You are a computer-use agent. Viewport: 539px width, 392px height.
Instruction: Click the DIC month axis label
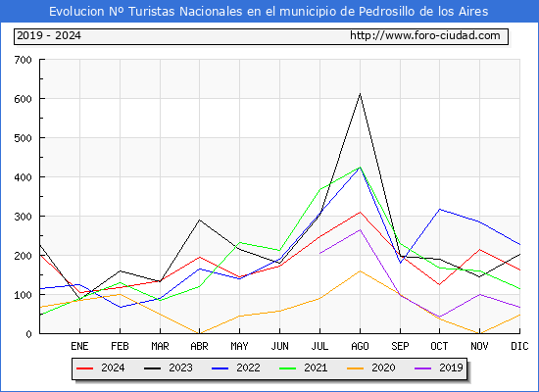519,346
